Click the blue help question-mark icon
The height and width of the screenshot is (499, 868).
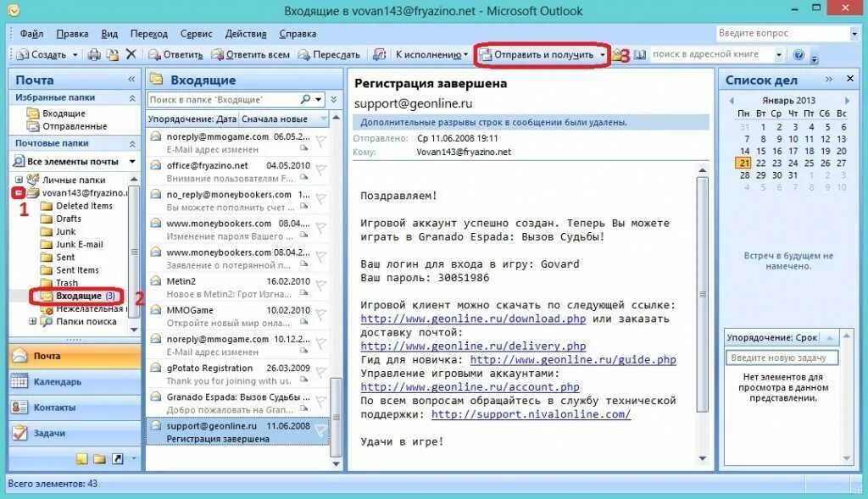pyautogui.click(x=798, y=54)
